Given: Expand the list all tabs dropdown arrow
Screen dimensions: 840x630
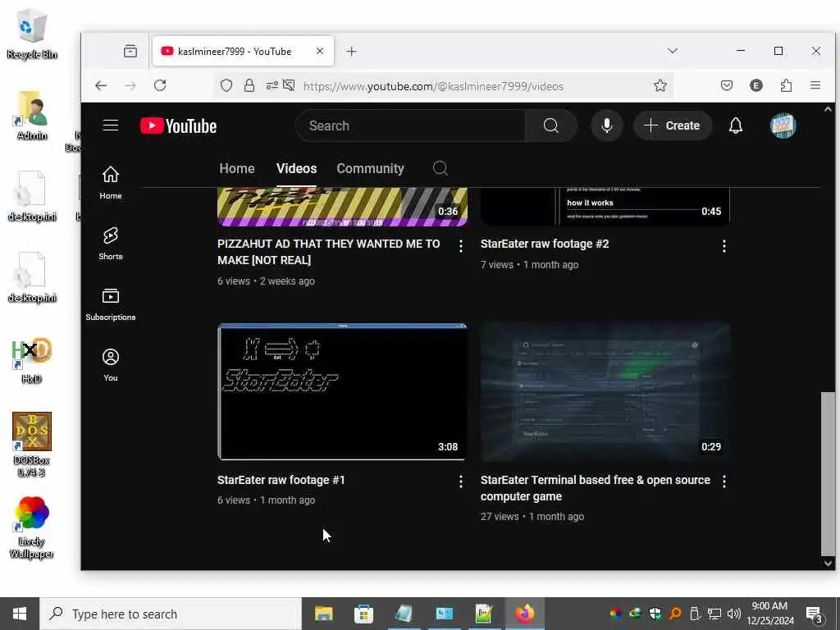Looking at the screenshot, I should click(673, 51).
